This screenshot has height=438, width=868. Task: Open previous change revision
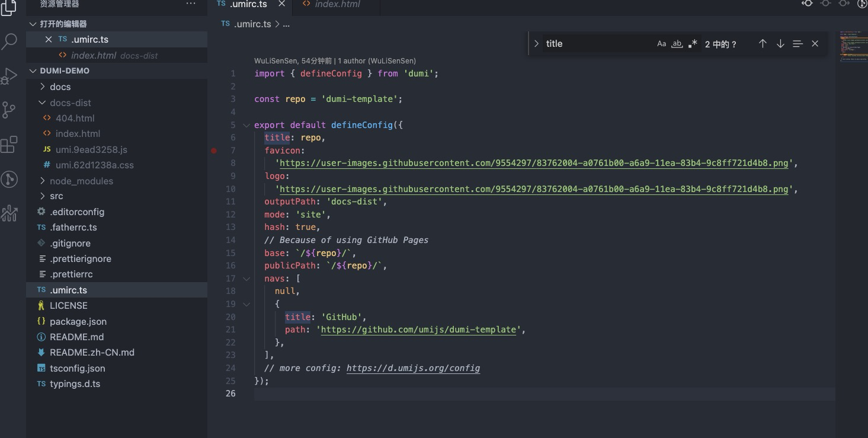point(807,3)
